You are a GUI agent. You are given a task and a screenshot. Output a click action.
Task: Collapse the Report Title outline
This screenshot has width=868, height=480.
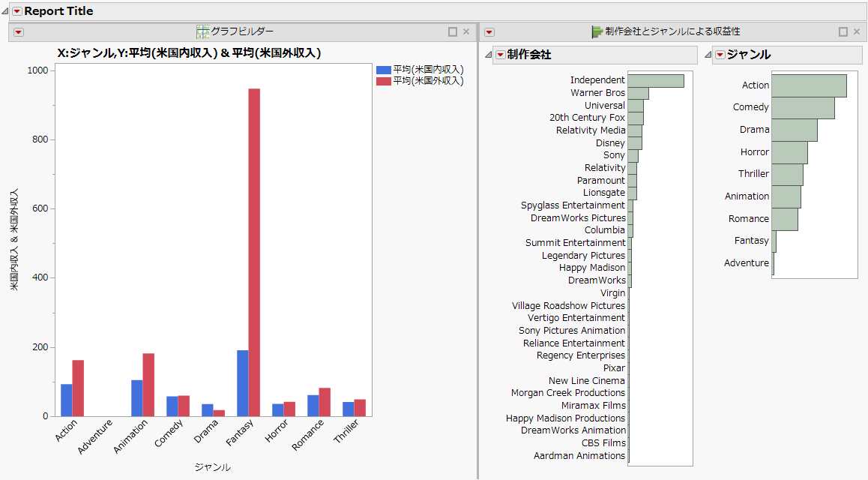point(5,11)
